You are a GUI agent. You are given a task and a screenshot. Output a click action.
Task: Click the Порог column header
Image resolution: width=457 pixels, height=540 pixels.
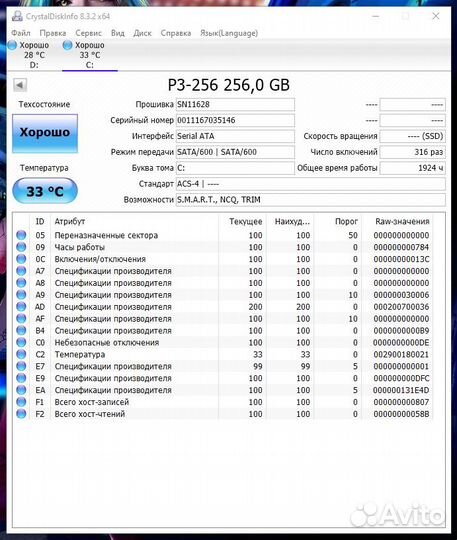click(x=337, y=221)
